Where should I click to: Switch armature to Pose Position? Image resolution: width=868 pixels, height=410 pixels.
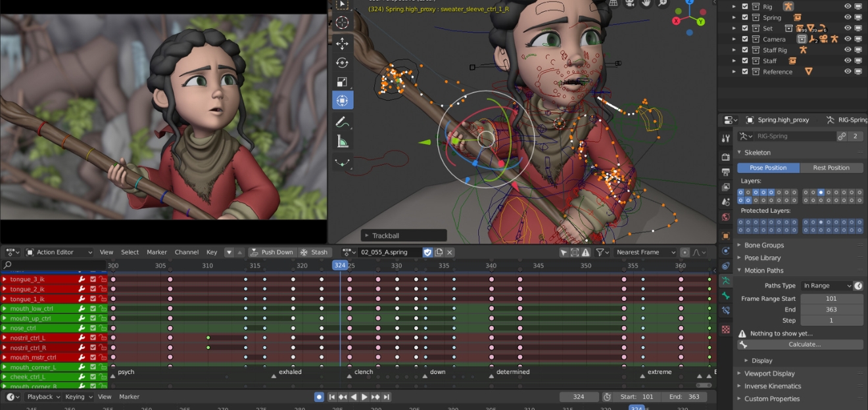click(768, 168)
